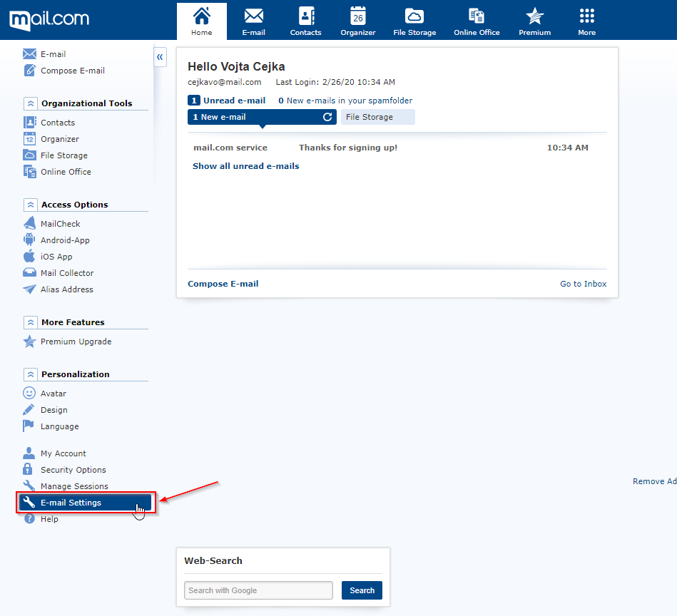
Task: Open the Home tab
Action: (x=202, y=21)
